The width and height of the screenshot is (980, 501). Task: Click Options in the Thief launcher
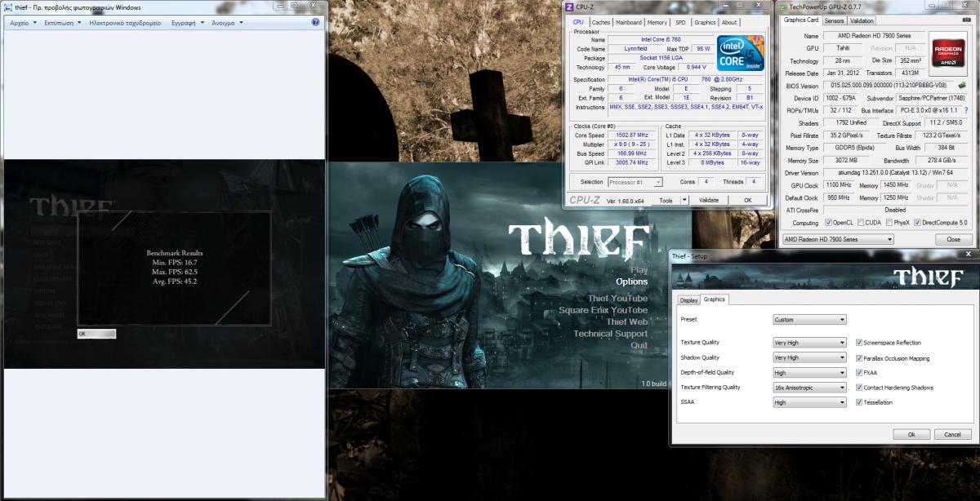coord(631,282)
